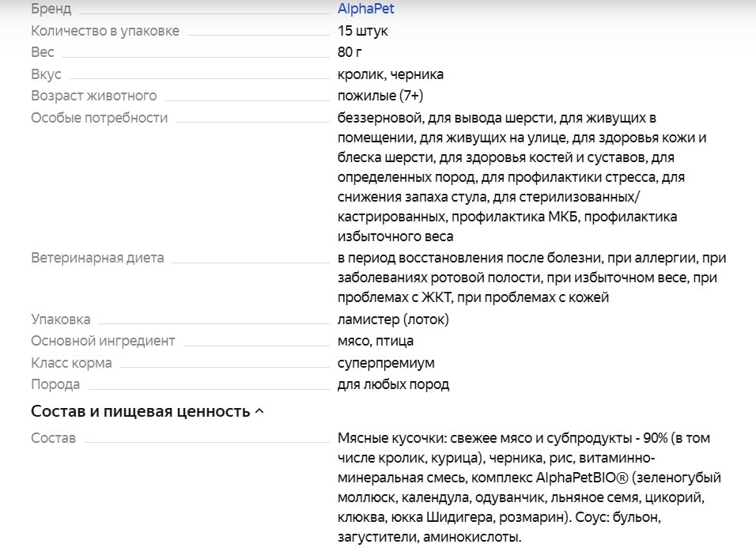Image resolution: width=756 pixels, height=548 pixels.
Task: Select the "суперпремиум" food class value
Action: coord(385,363)
